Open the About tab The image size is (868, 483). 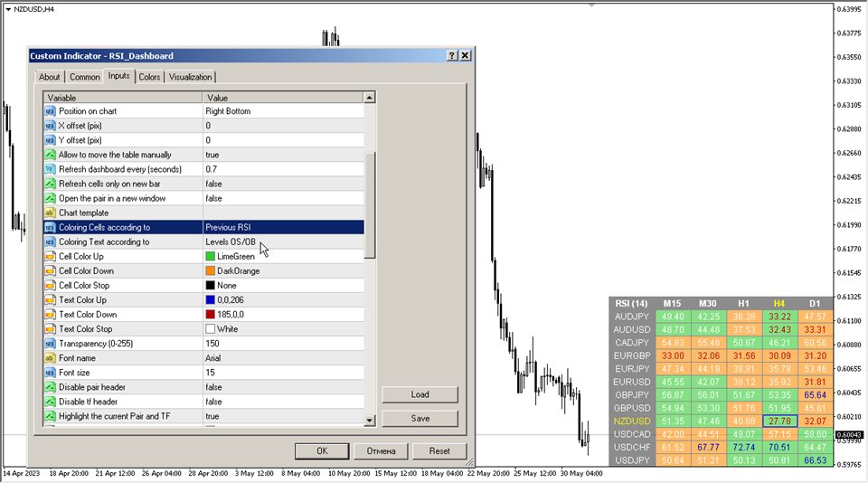(49, 77)
